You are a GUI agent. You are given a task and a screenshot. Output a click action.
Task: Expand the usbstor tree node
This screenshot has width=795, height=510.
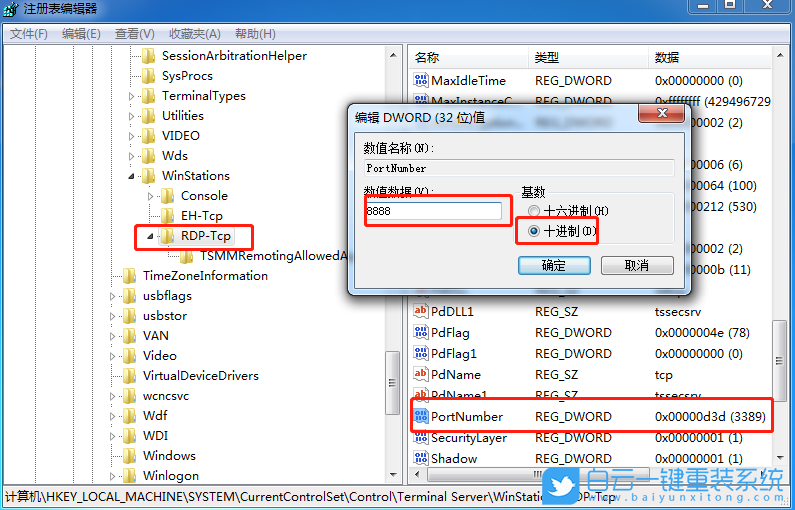pyautogui.click(x=113, y=316)
